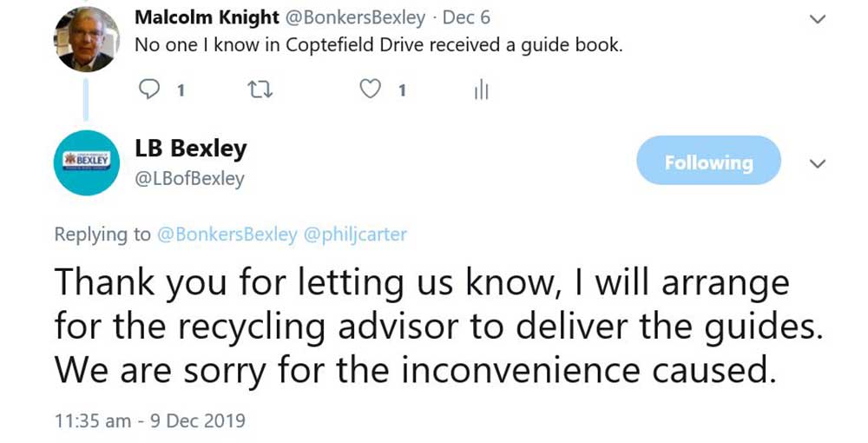Viewport: 868px width, 443px height.
Task: View tweet activity bar chart icon
Action: 481,90
